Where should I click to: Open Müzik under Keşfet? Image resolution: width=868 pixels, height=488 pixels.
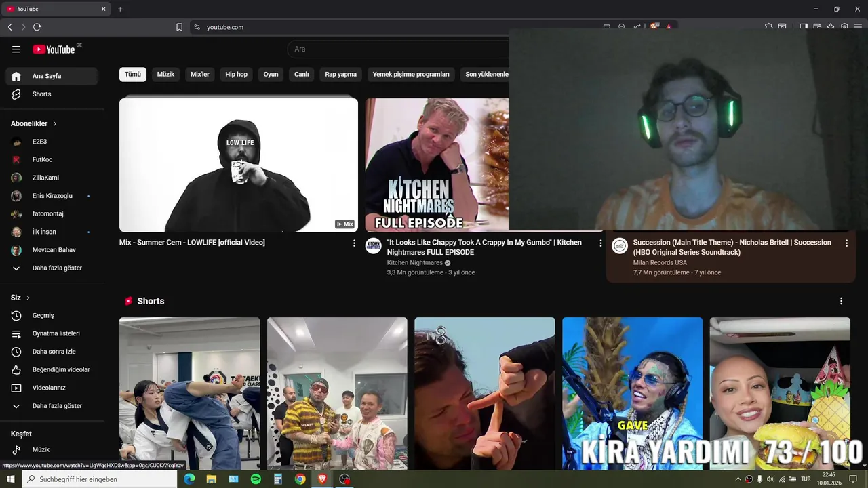pos(52,449)
